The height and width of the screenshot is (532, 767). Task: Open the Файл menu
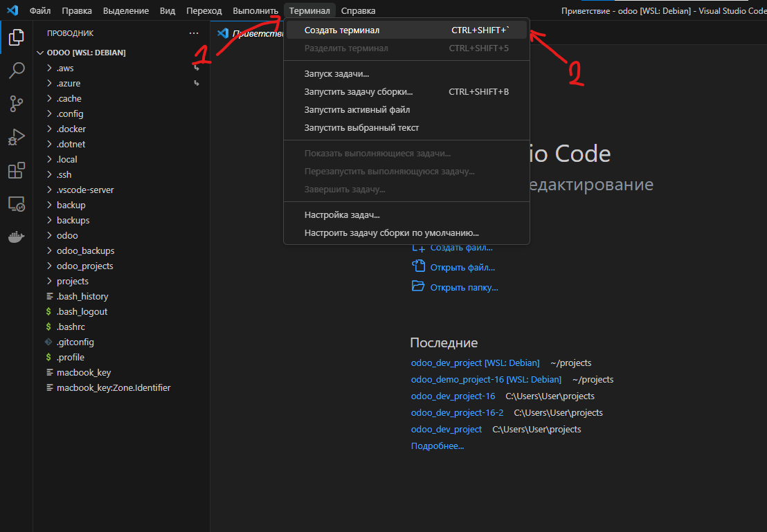coord(40,10)
